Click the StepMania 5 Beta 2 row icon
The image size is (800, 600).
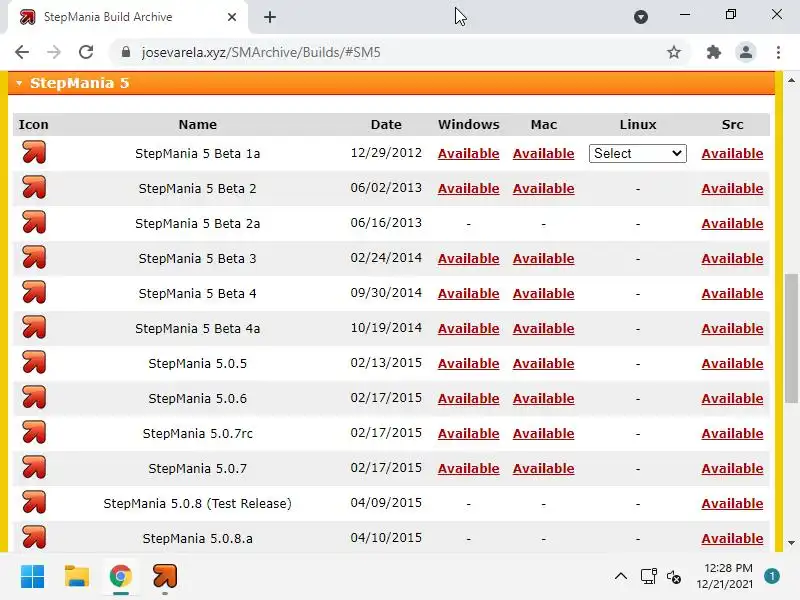[x=34, y=187]
